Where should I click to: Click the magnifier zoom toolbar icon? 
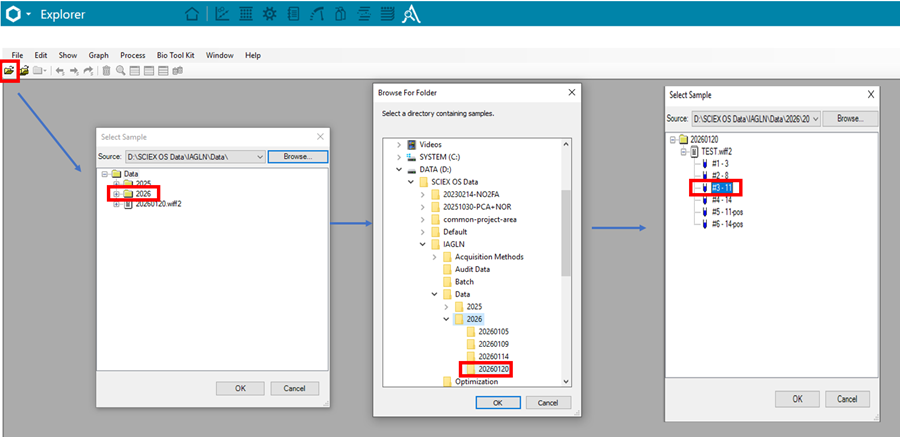pyautogui.click(x=120, y=71)
